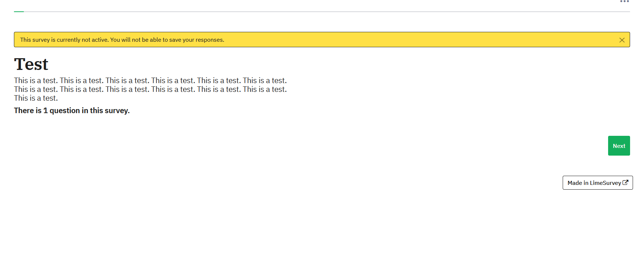Click "You will not be able to save" sentence
The width and height of the screenshot is (644, 257).
pyautogui.click(x=158, y=40)
